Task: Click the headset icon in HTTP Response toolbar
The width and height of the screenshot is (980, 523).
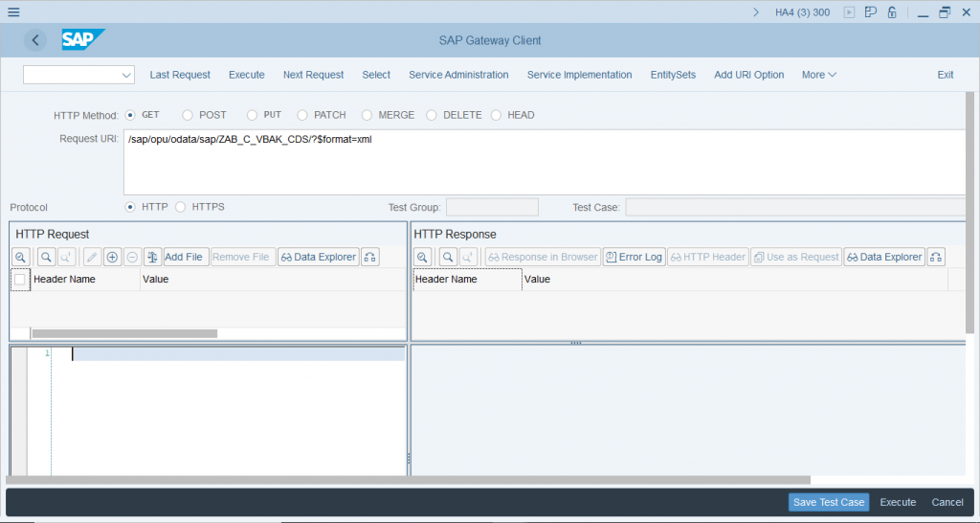Action: click(x=936, y=257)
